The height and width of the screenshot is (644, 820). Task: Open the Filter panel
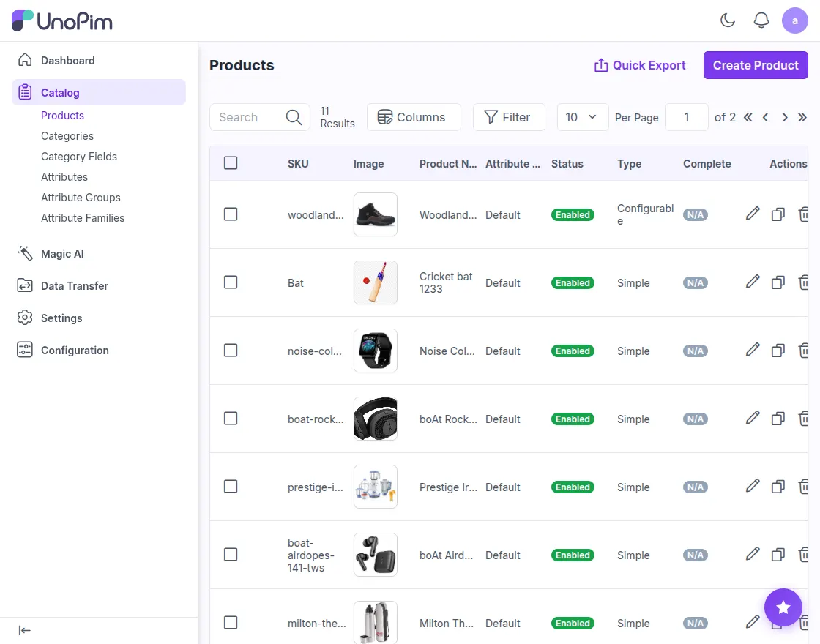tap(509, 117)
